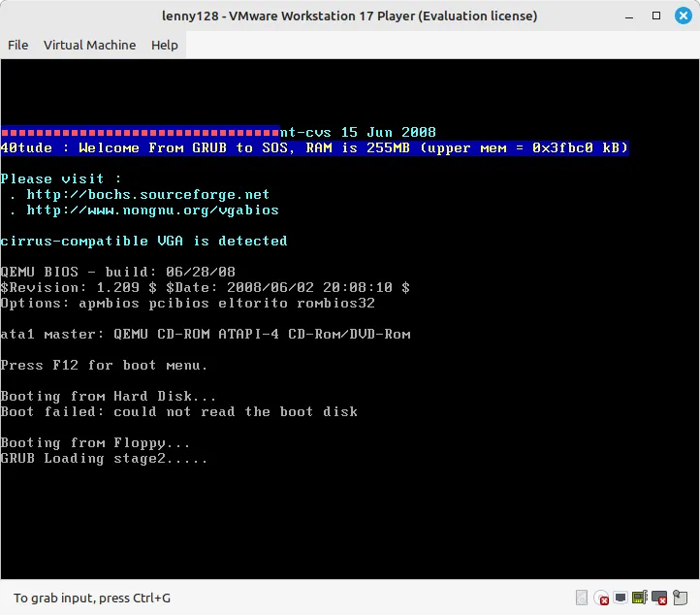Click the bochs.sourceforge.net URL text

pos(147,195)
